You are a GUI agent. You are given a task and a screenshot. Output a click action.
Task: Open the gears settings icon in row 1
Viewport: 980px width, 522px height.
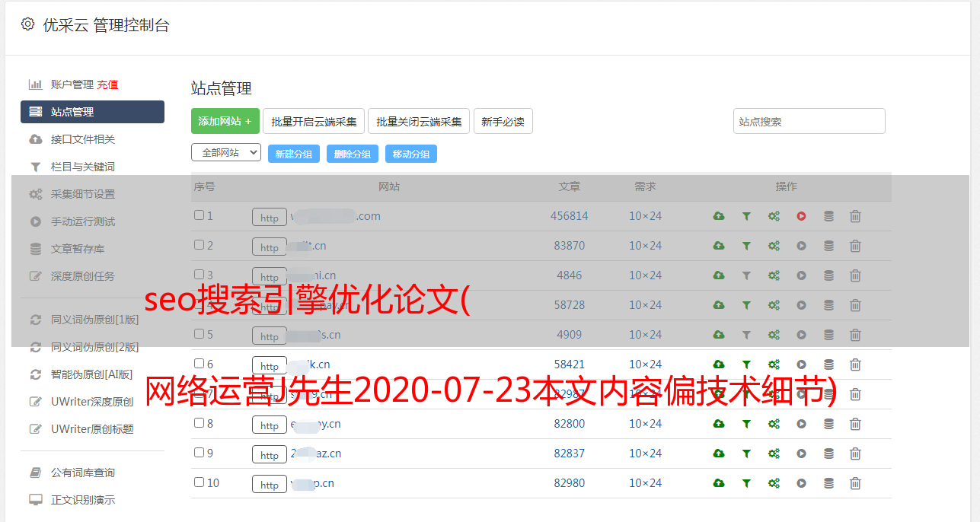tap(774, 216)
